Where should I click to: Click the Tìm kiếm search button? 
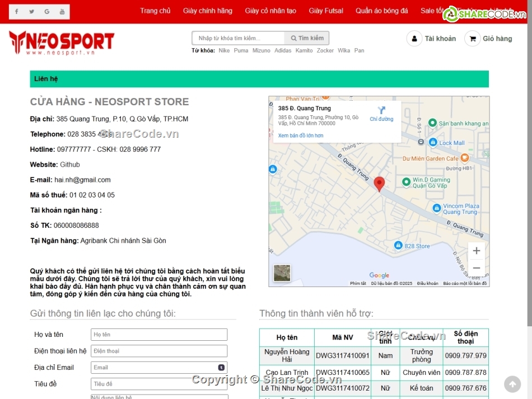(x=307, y=38)
